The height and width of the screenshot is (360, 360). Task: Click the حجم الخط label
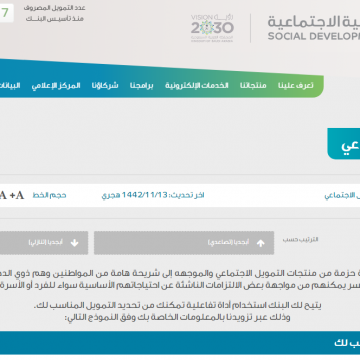(x=49, y=195)
